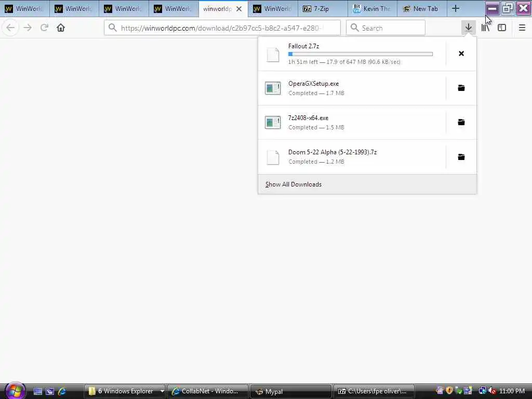Switch to CollabNet taskbar window
Viewport: 532px width, 399px height.
(208, 391)
